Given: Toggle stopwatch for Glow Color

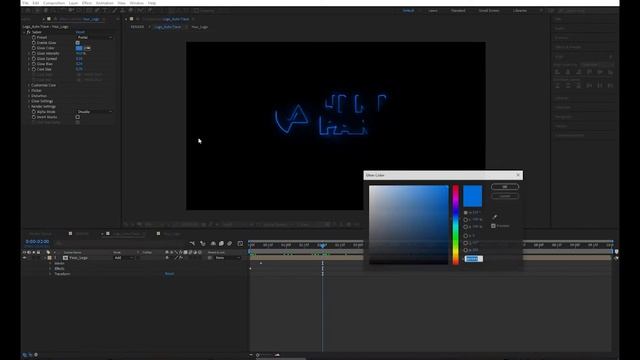Looking at the screenshot, I should [x=34, y=48].
